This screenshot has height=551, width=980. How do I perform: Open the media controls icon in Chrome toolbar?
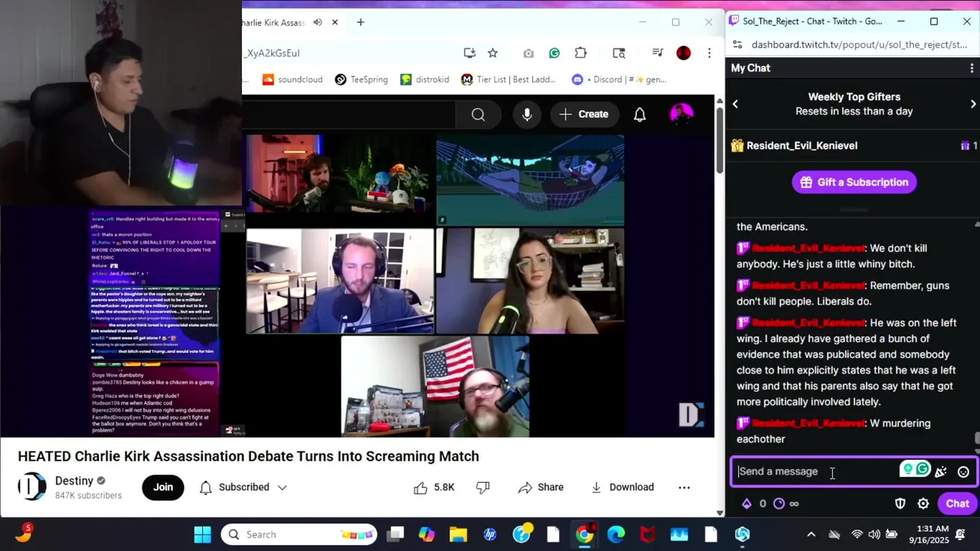pyautogui.click(x=658, y=53)
